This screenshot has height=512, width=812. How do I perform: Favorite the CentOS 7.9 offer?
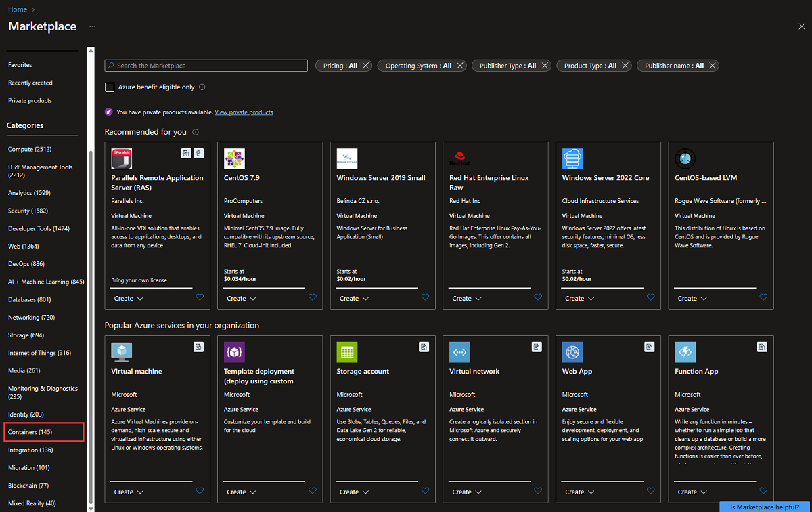[x=312, y=297]
